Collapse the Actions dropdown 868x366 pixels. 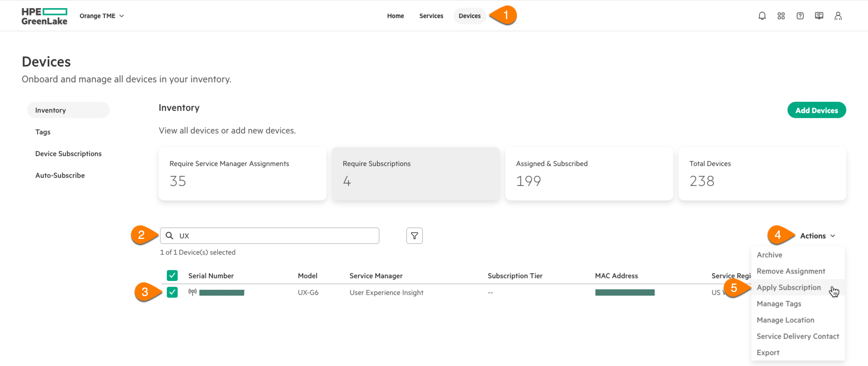817,235
